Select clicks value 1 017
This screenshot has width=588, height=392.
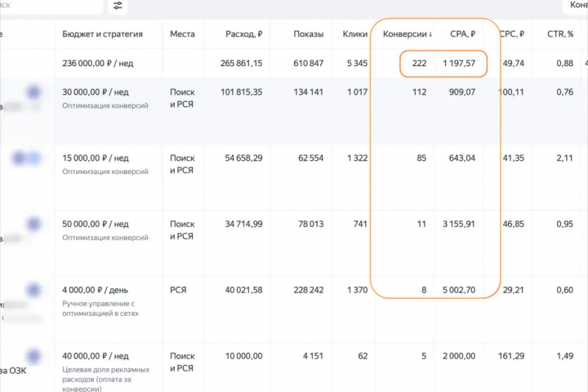pyautogui.click(x=357, y=92)
